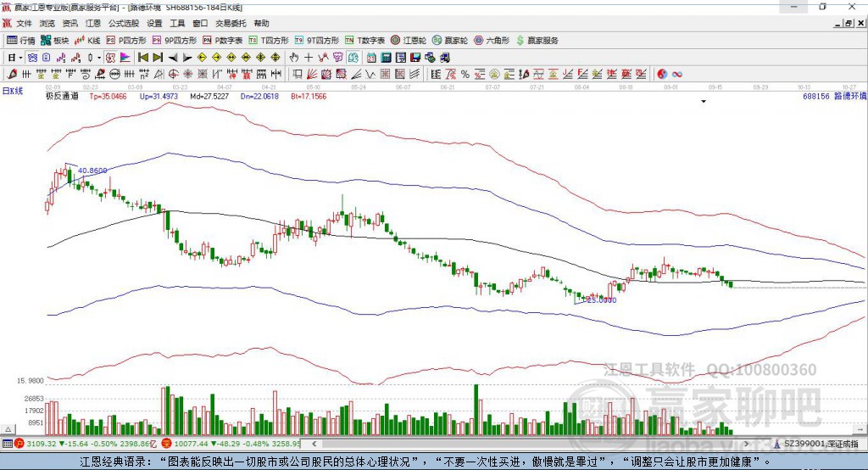Open the 9T四方形 tool
868x470 pixels.
(x=317, y=41)
